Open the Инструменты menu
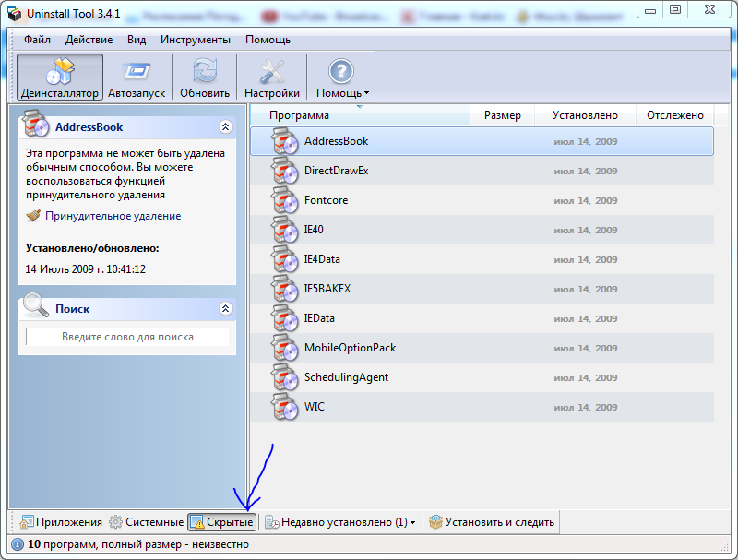The width and height of the screenshot is (738, 560). [x=195, y=40]
